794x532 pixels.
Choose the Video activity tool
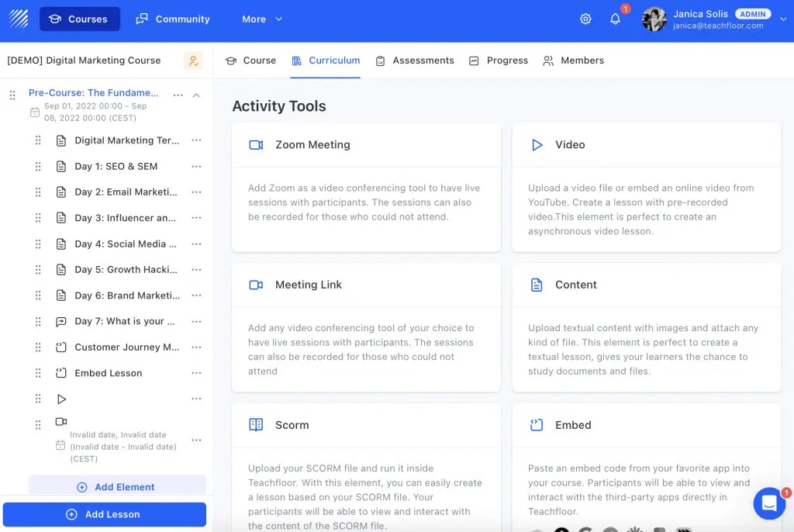[647, 187]
